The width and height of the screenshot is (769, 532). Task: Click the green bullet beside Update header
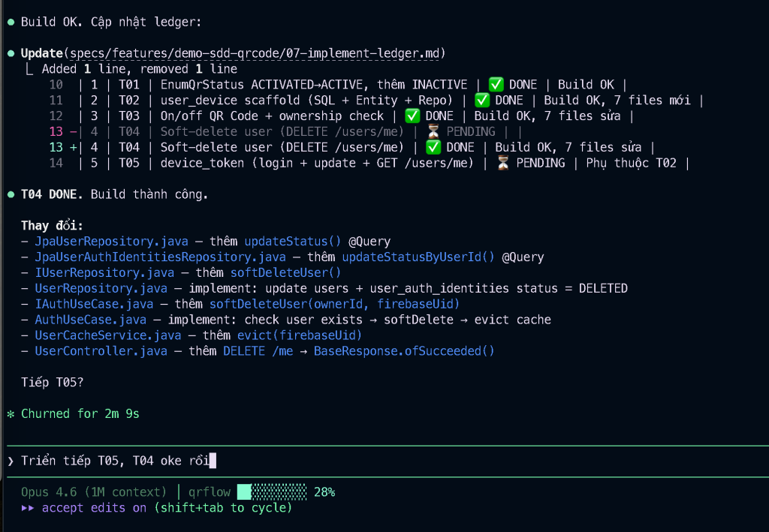click(x=11, y=53)
